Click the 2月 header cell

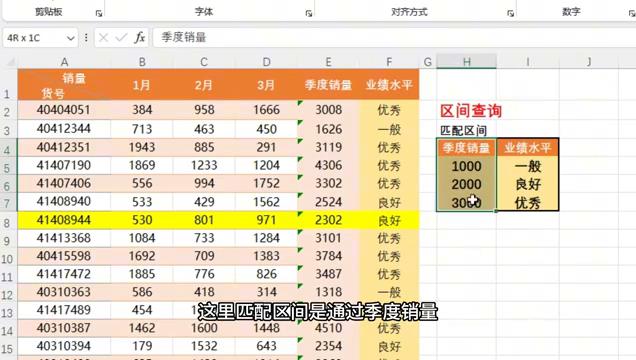(204, 85)
